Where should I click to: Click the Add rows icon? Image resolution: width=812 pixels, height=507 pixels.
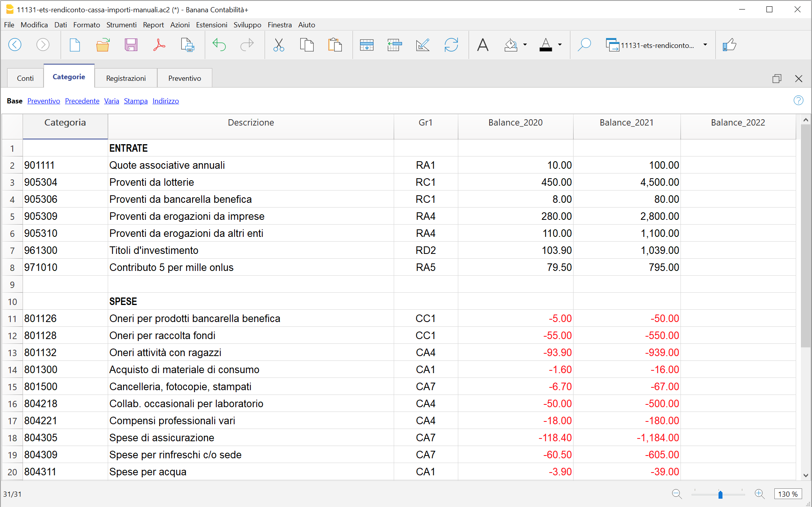366,45
